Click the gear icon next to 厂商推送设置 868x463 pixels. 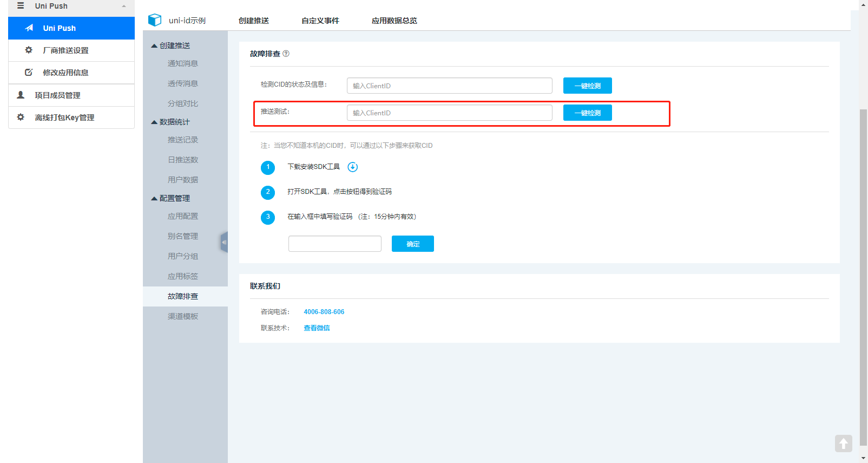tap(29, 50)
